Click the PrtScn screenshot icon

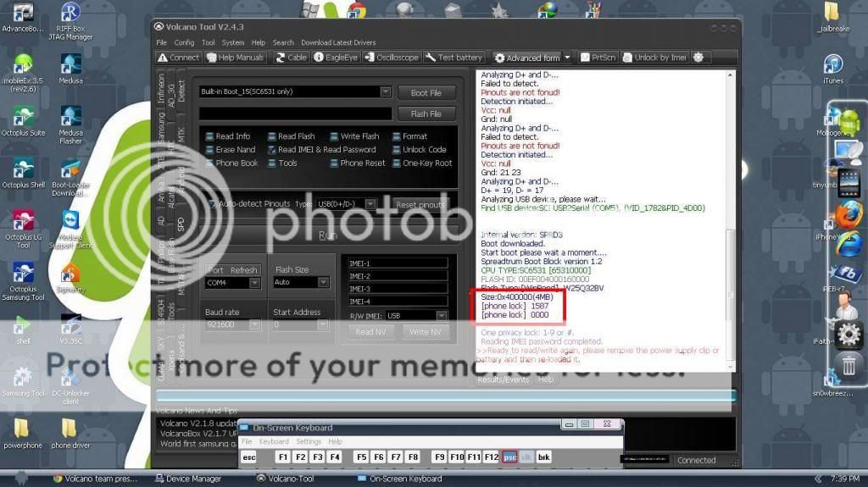click(x=585, y=58)
